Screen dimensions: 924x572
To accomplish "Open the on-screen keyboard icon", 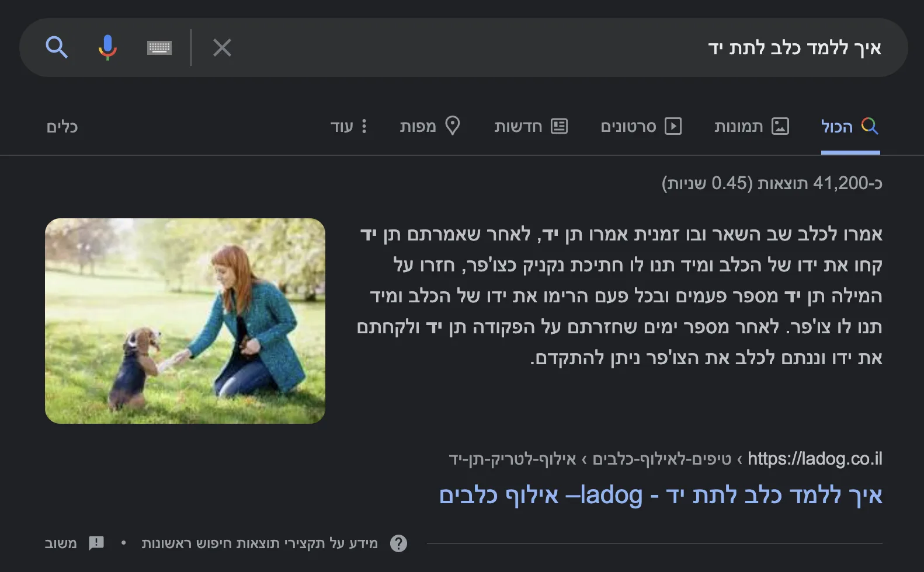I will pyautogui.click(x=159, y=47).
